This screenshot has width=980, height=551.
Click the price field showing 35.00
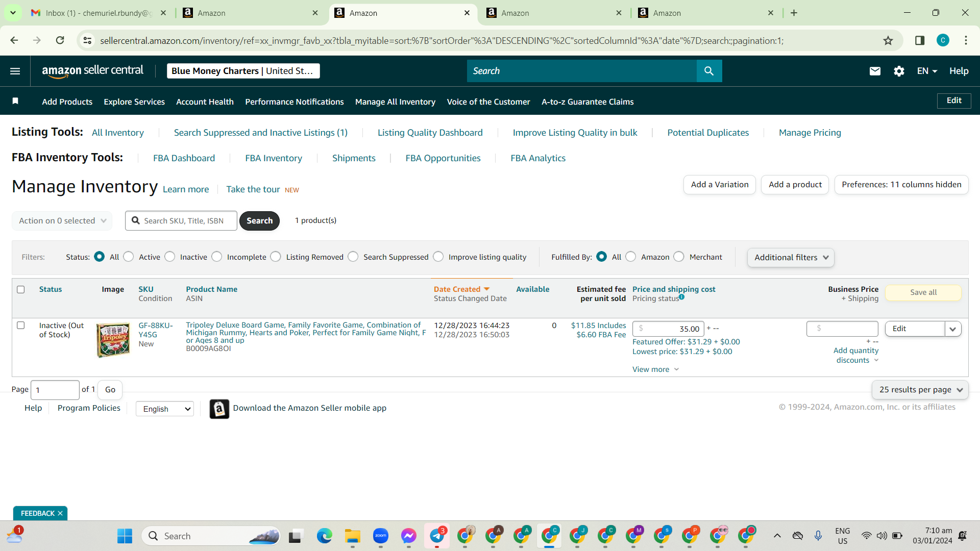click(x=668, y=329)
